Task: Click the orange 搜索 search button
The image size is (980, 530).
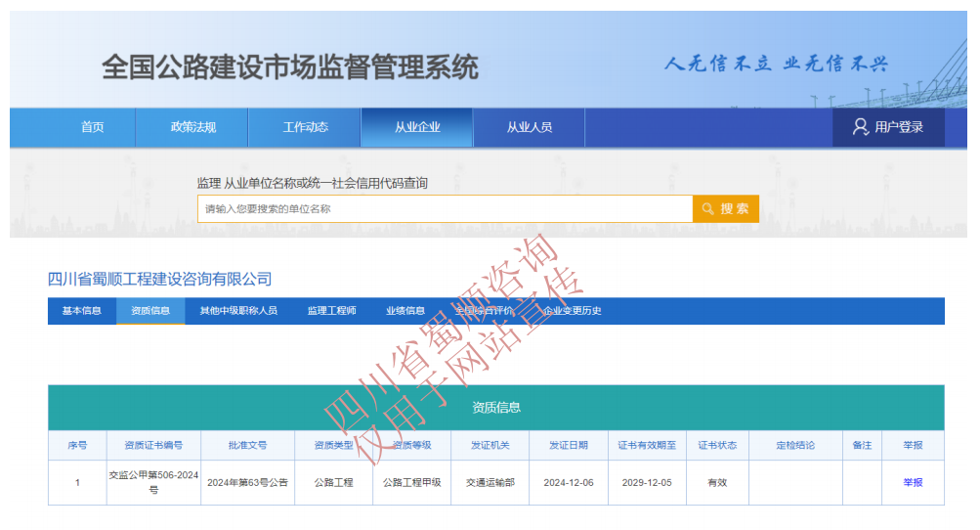Action: pos(726,209)
